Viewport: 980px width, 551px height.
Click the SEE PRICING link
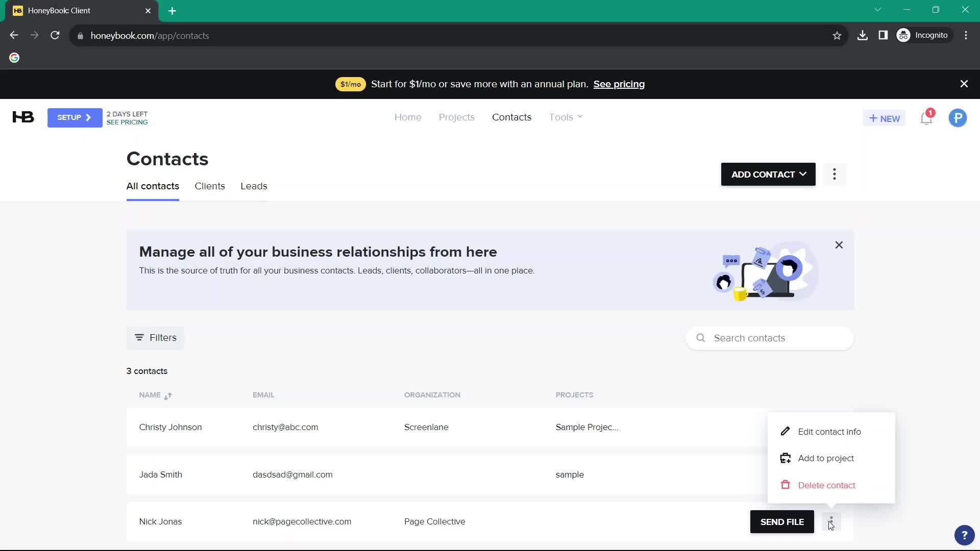point(127,122)
